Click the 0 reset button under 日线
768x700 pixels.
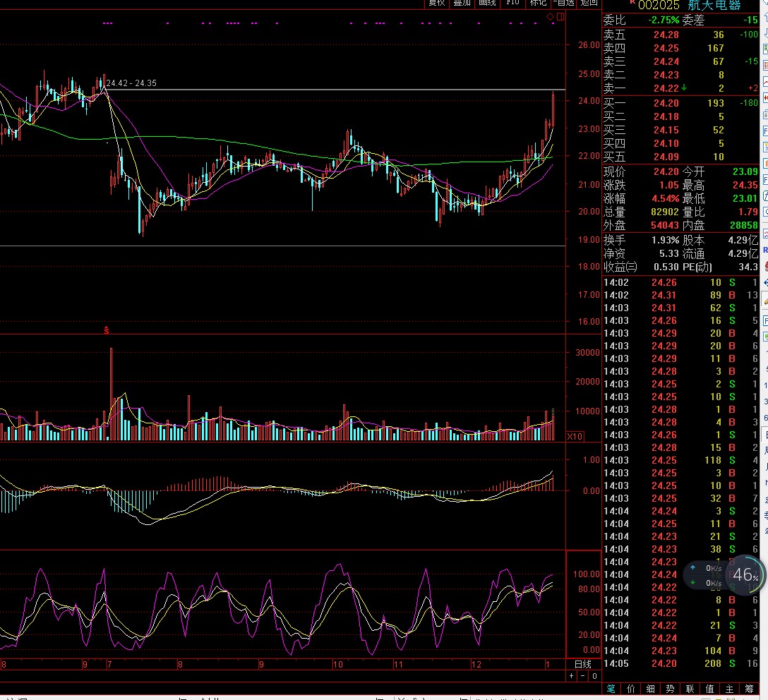[594, 676]
